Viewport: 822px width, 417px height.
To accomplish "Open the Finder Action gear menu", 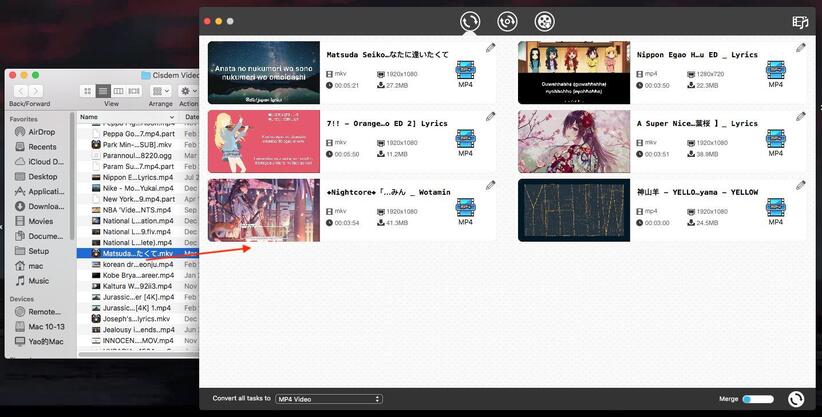I will tap(188, 91).
